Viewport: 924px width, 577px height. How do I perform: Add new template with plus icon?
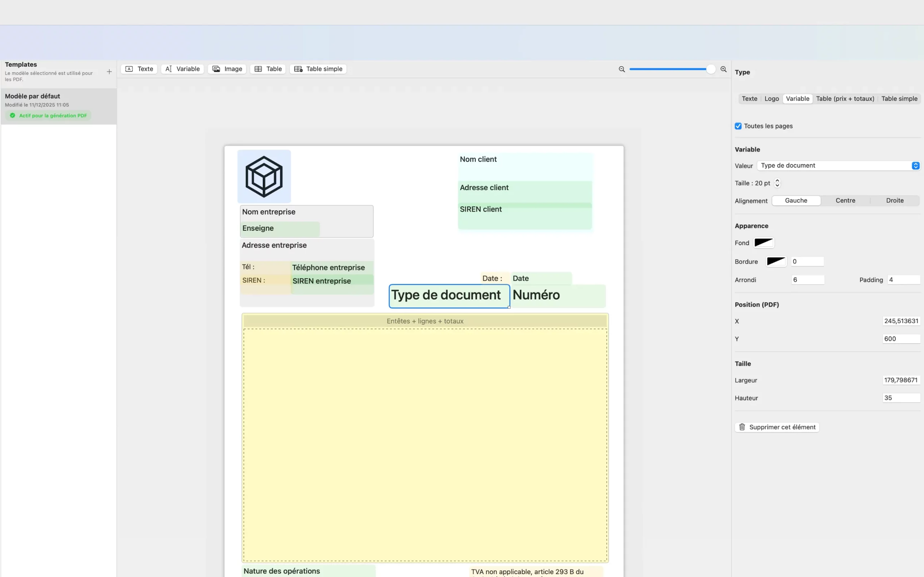click(x=109, y=72)
